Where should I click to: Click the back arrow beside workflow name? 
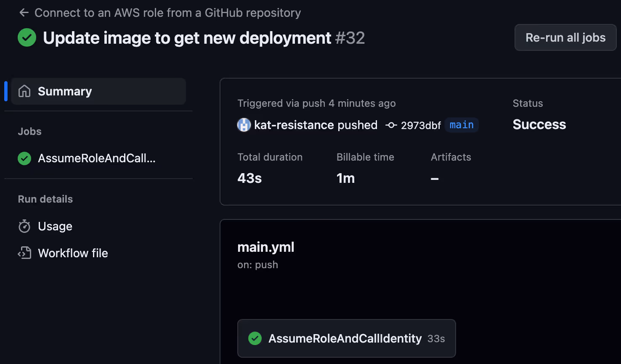24,13
